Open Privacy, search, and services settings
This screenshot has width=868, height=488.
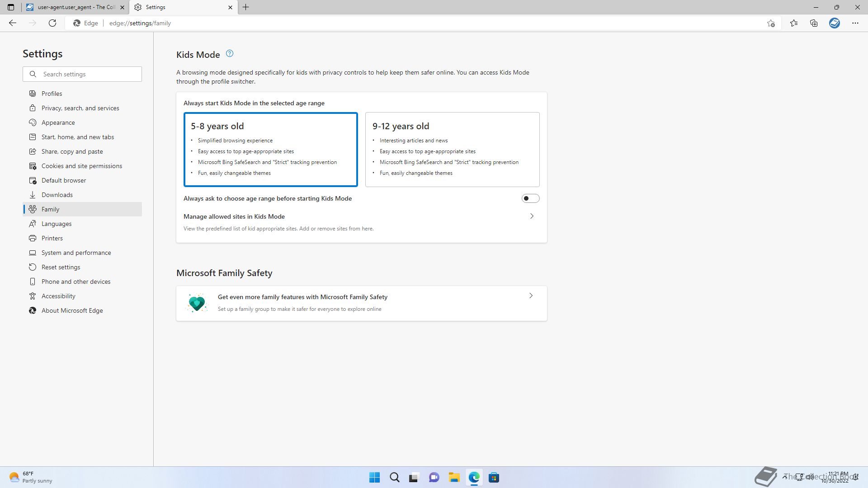pyautogui.click(x=80, y=108)
